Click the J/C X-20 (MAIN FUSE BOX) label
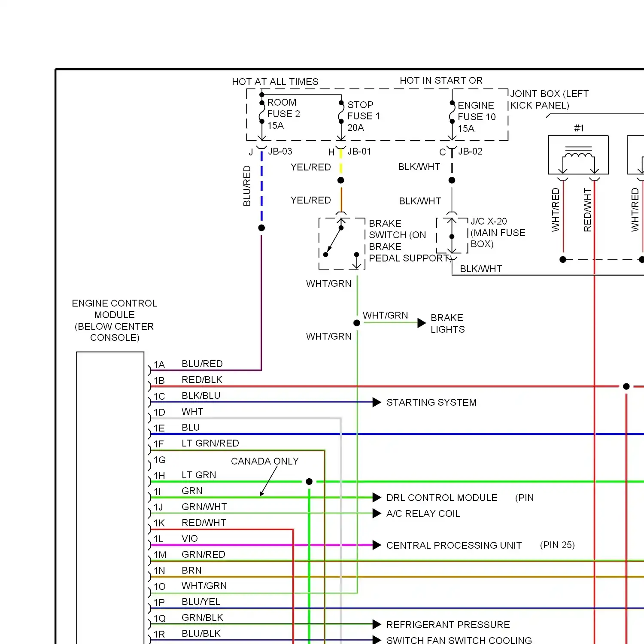The height and width of the screenshot is (644, 644). point(498,232)
